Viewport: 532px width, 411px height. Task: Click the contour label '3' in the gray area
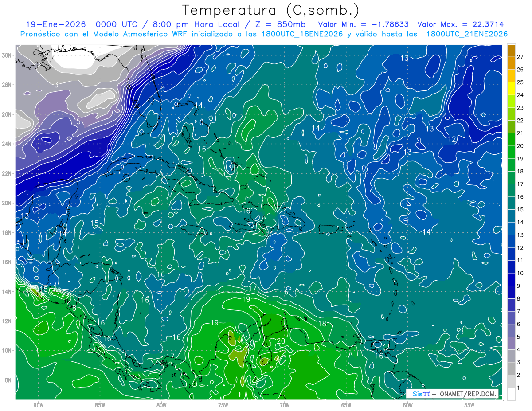(x=56, y=85)
